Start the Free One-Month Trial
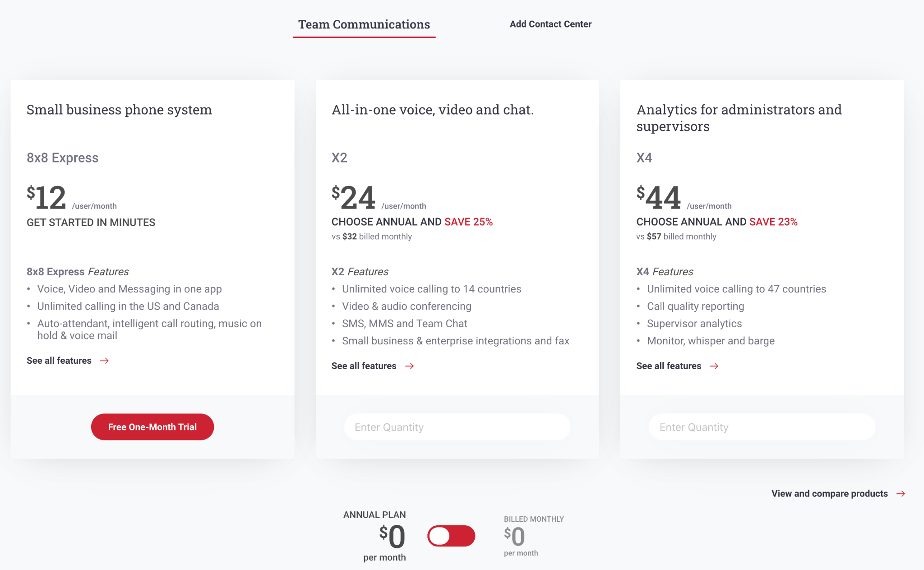The image size is (924, 570). (x=152, y=427)
